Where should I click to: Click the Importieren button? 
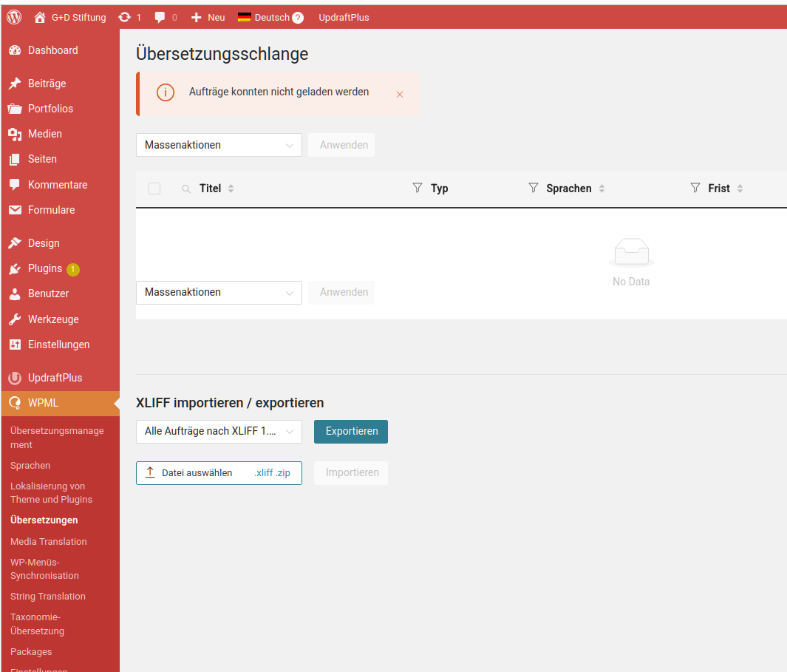click(x=351, y=473)
